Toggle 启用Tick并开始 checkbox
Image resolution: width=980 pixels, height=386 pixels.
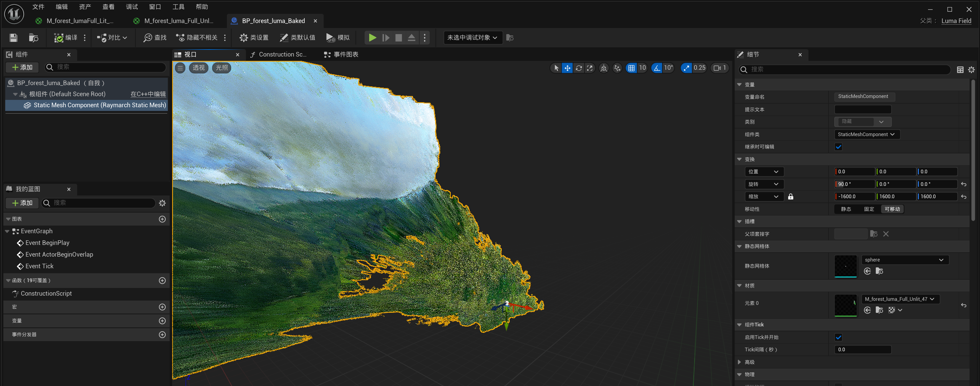point(838,337)
